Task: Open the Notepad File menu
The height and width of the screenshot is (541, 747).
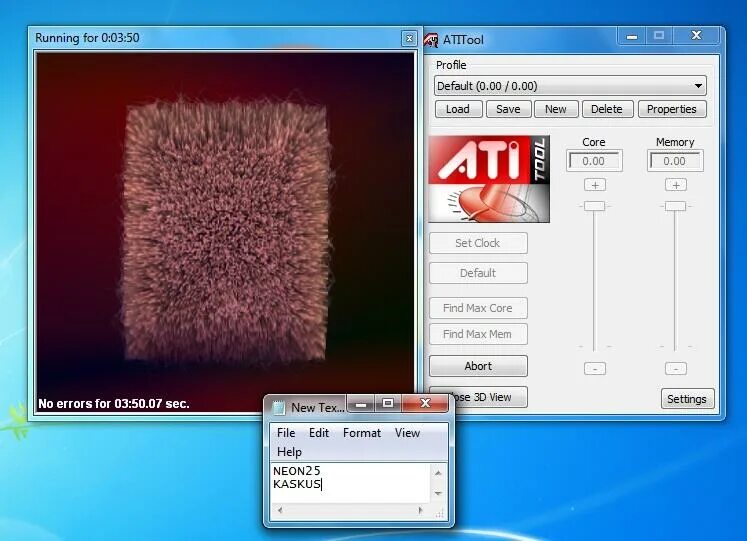Action: 286,433
